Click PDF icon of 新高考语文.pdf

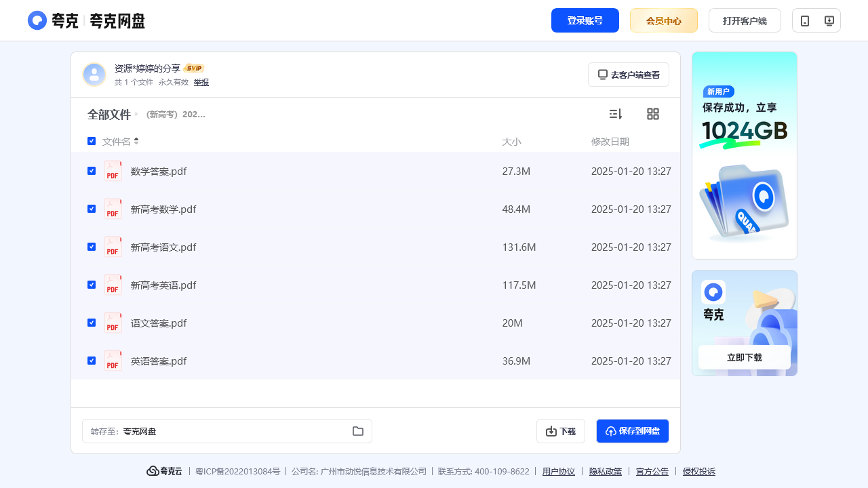(x=113, y=247)
